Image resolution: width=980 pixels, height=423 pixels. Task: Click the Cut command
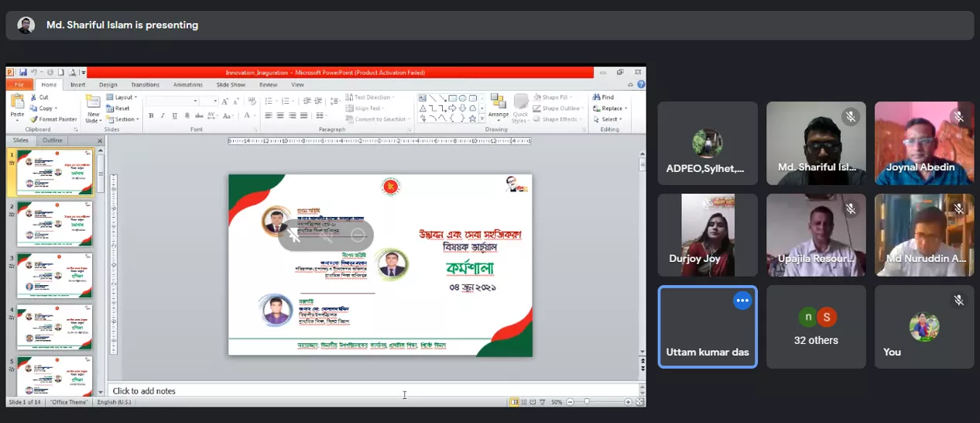point(39,98)
